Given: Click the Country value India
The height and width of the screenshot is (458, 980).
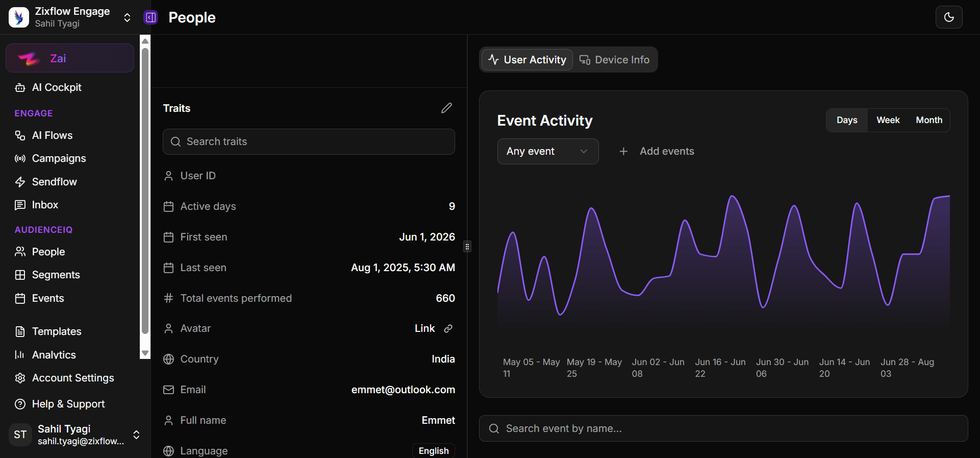Looking at the screenshot, I should [x=443, y=359].
